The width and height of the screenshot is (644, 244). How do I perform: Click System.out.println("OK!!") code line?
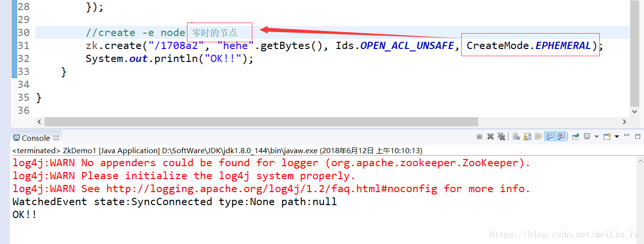(x=169, y=59)
